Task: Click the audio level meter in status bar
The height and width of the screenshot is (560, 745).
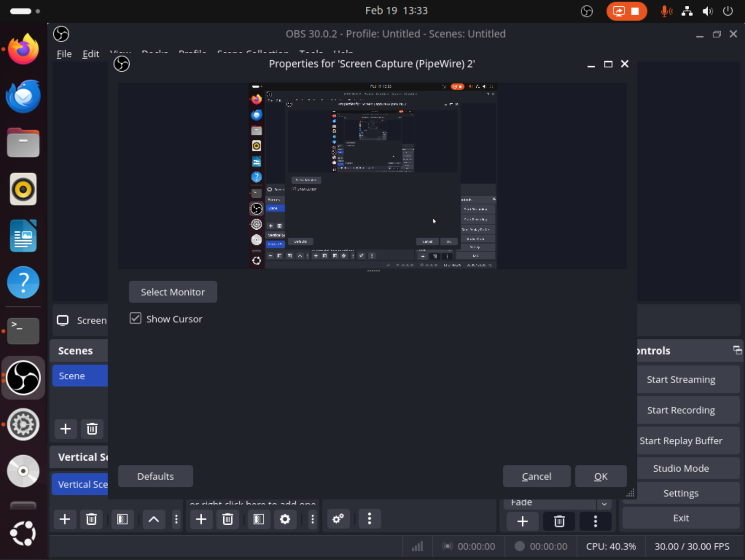Action: (x=417, y=546)
